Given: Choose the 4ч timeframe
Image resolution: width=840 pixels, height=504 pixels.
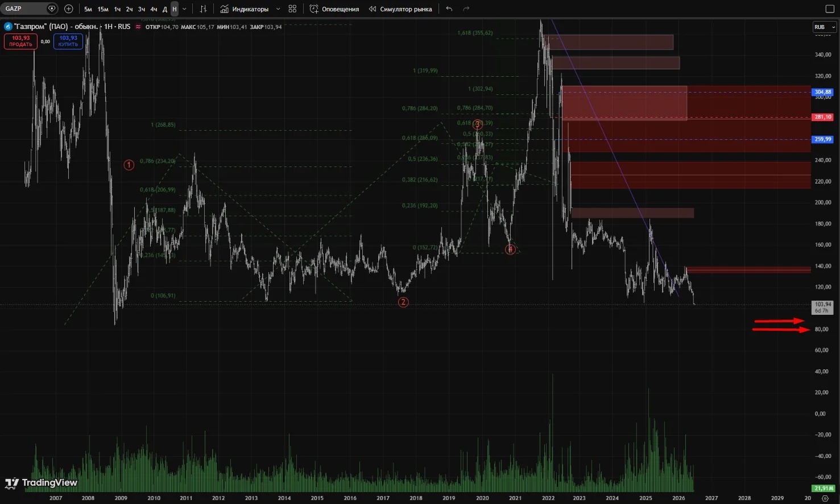Looking at the screenshot, I should [154, 9].
